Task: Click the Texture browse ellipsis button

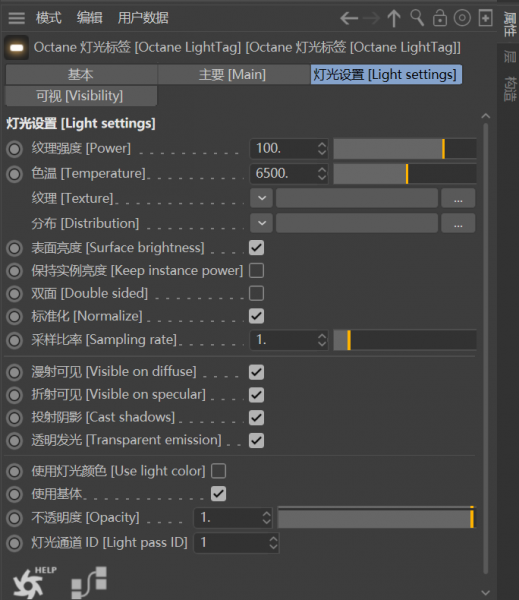Action: pos(458,198)
